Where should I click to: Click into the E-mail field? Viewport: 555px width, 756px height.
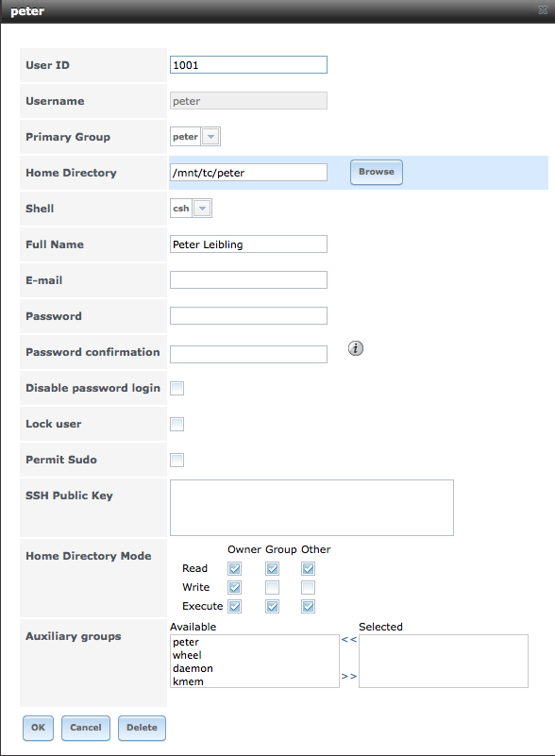coord(248,279)
